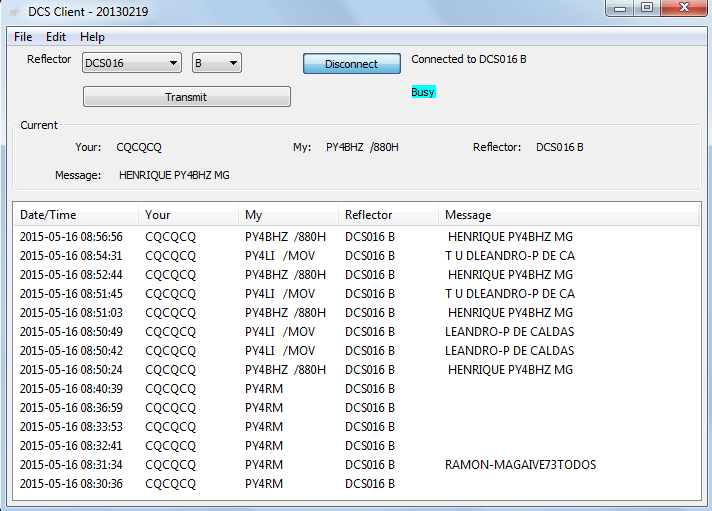
Task: Sort by the Message column header
Action: 569,214
